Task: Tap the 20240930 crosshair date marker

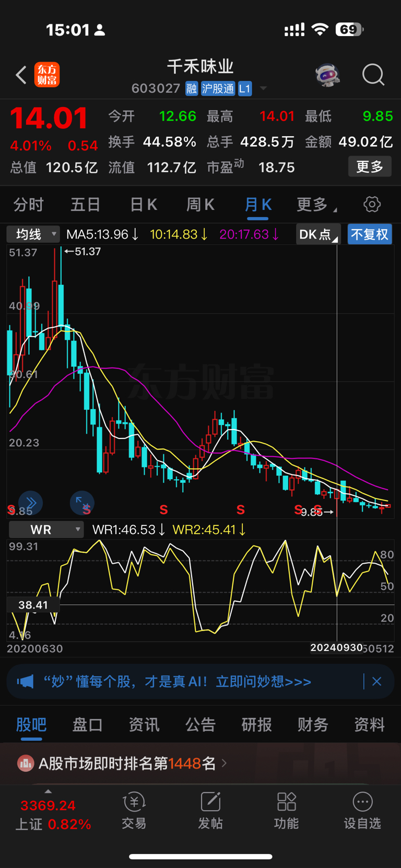Action: (337, 648)
